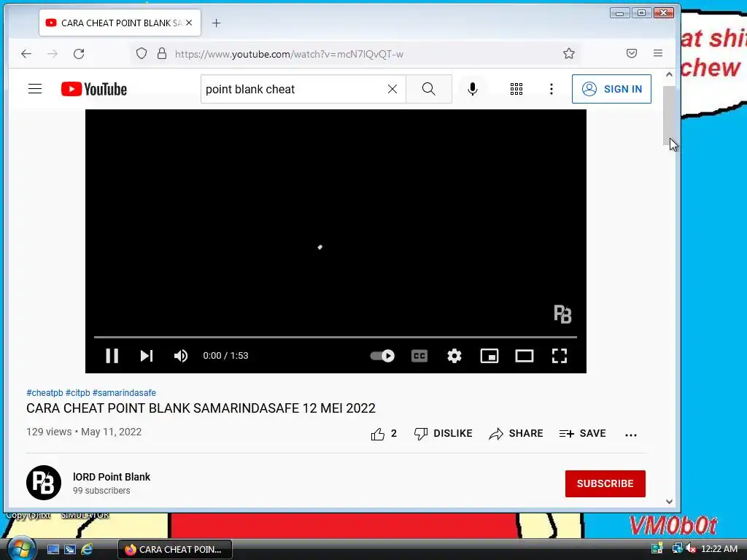The image size is (747, 560).
Task: Launch Internet Explorer from quick launch
Action: (x=87, y=550)
